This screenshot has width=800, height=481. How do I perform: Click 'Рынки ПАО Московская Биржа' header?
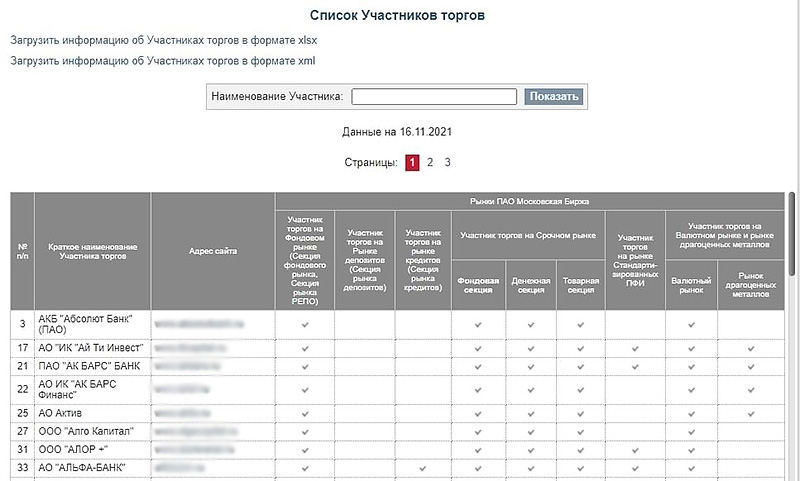pos(530,201)
